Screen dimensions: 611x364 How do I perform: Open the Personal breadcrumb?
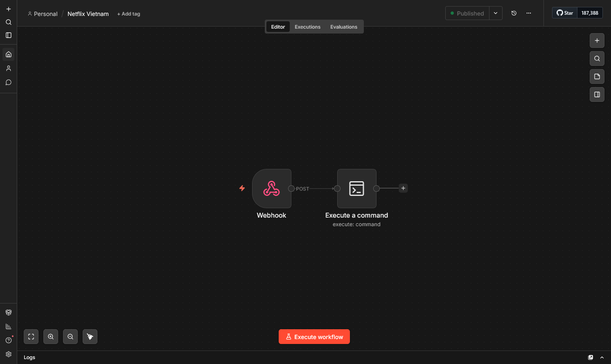[43, 14]
